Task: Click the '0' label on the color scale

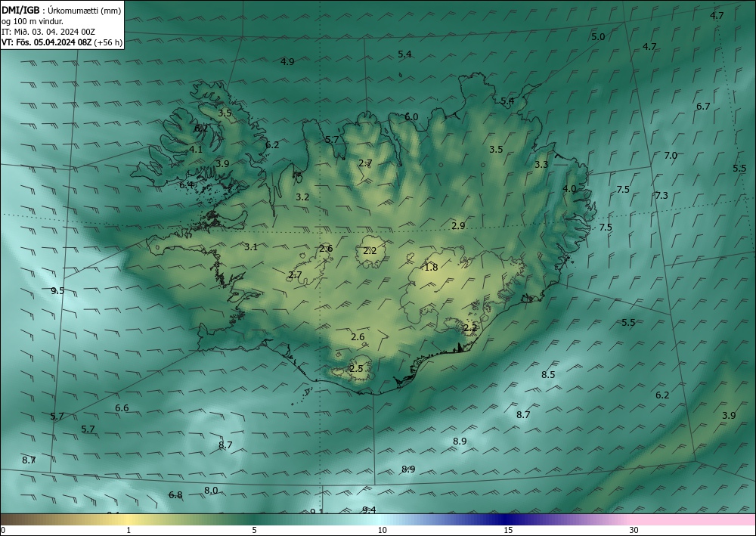Action: coord(3,531)
